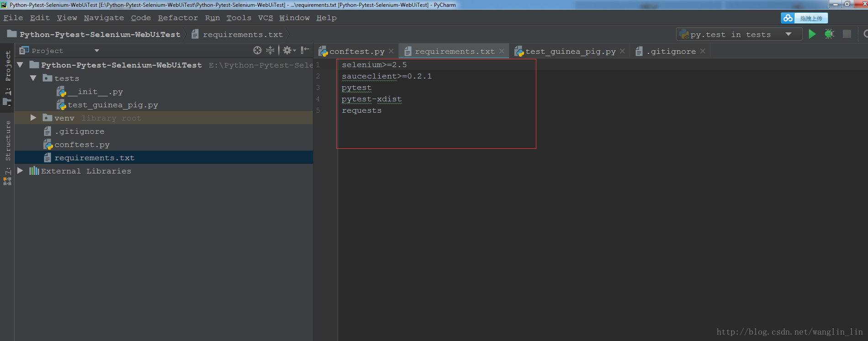This screenshot has width=868, height=341.
Task: Open the Tools menu
Action: coord(239,18)
